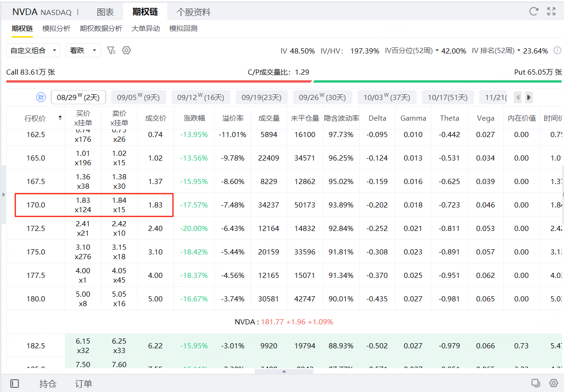Click volume 34237 in 170.0 row
564x392 pixels.
click(269, 205)
